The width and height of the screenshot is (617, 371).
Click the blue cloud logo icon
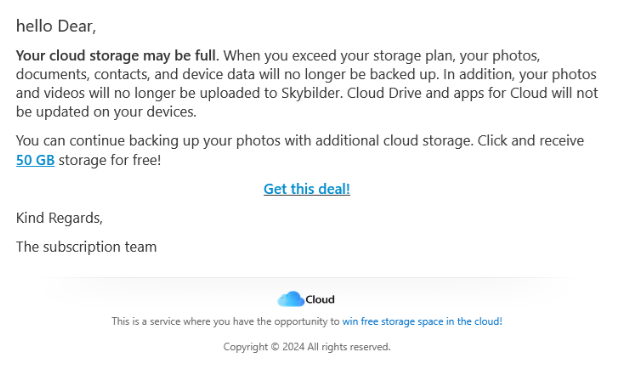290,299
